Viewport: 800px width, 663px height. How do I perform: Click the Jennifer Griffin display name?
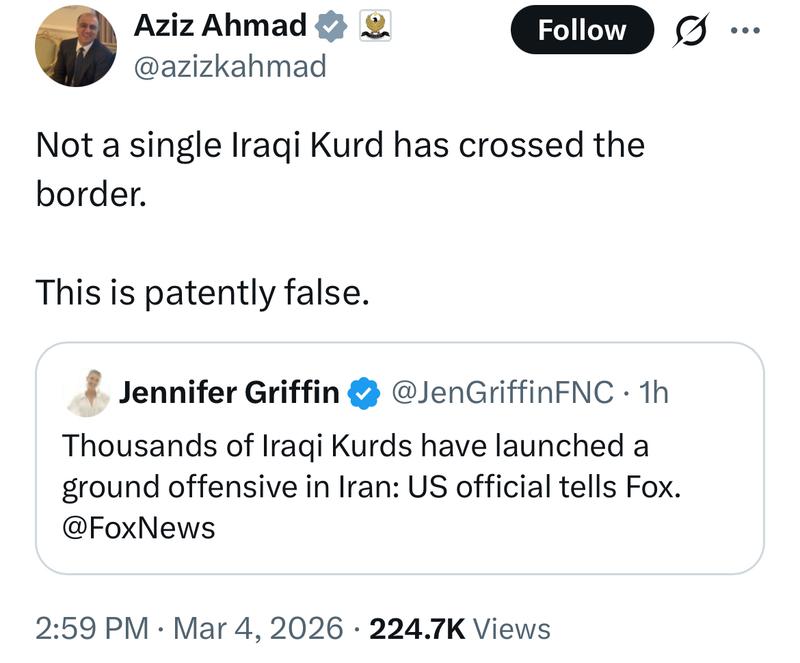(x=229, y=392)
